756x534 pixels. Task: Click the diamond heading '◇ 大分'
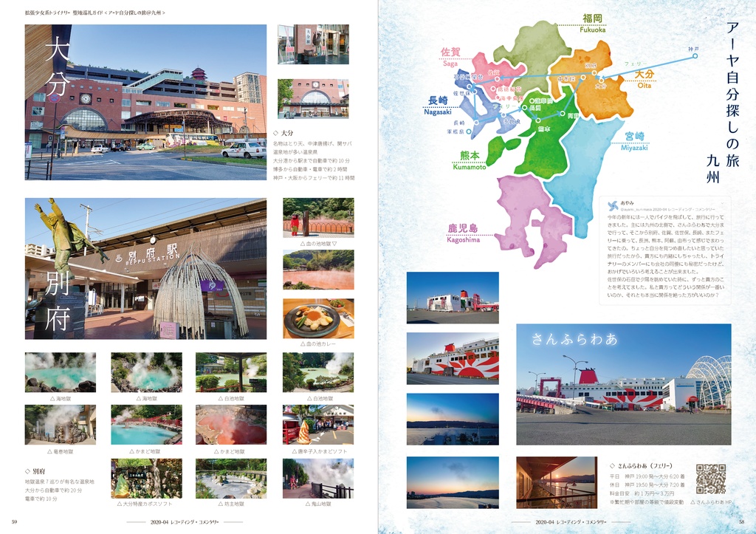[283, 133]
